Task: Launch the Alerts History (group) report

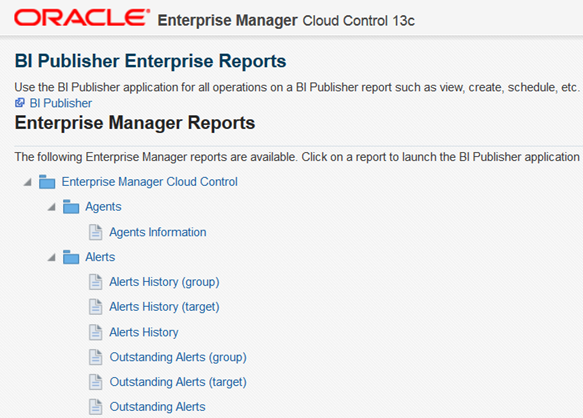Action: pos(164,282)
